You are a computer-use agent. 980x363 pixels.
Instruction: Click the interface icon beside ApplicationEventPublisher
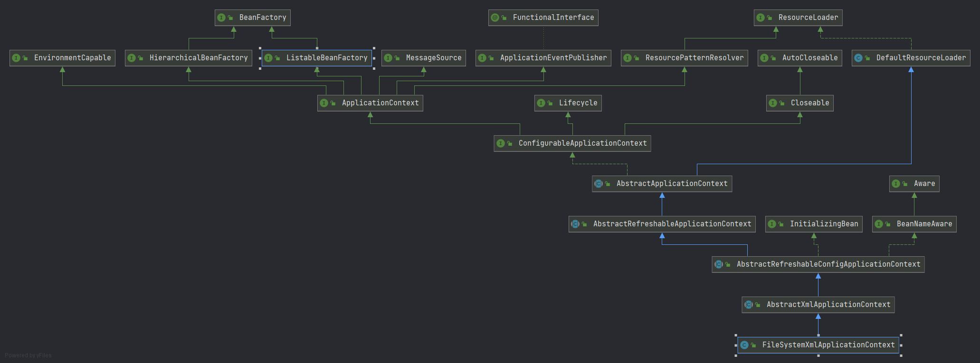482,58
